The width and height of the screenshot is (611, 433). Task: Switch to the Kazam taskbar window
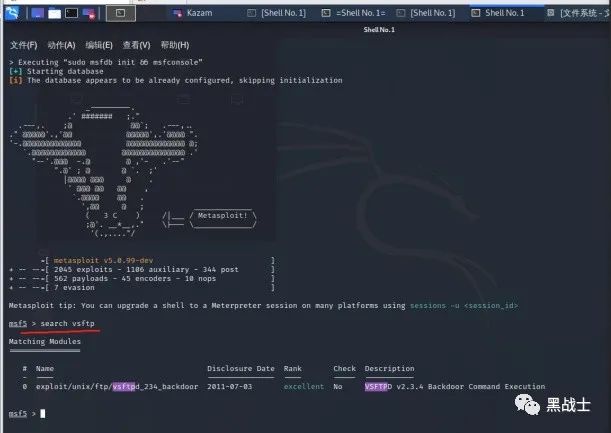pos(193,13)
